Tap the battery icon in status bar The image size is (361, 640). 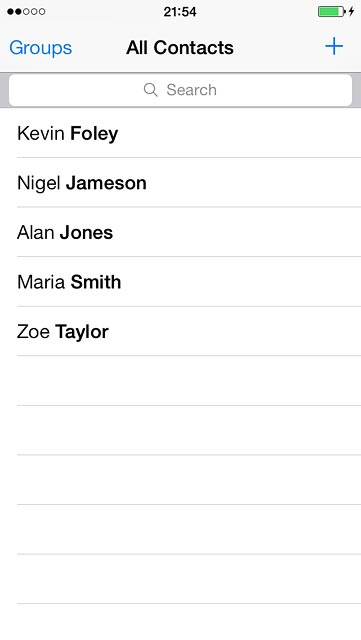click(332, 11)
